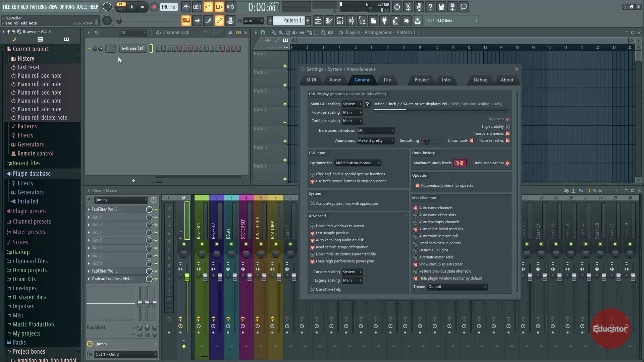Disable Automatically check for updates
Viewport: 644px width, 362px height.
(x=417, y=186)
